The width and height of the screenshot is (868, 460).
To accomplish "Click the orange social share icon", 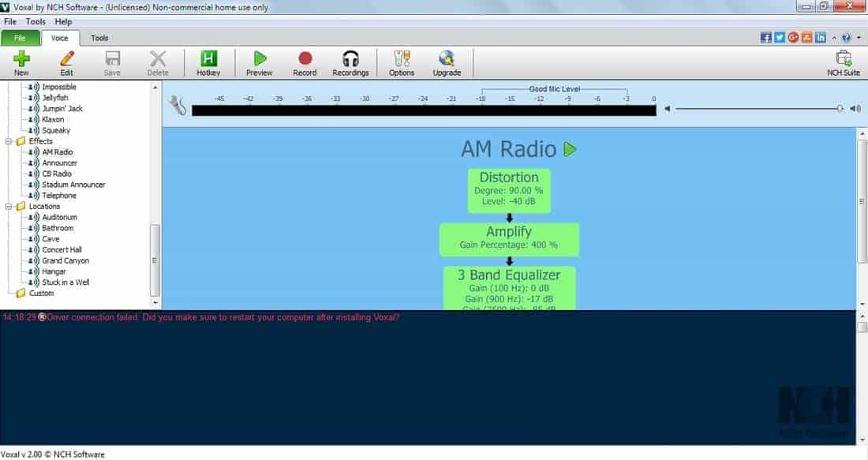I will [x=806, y=37].
